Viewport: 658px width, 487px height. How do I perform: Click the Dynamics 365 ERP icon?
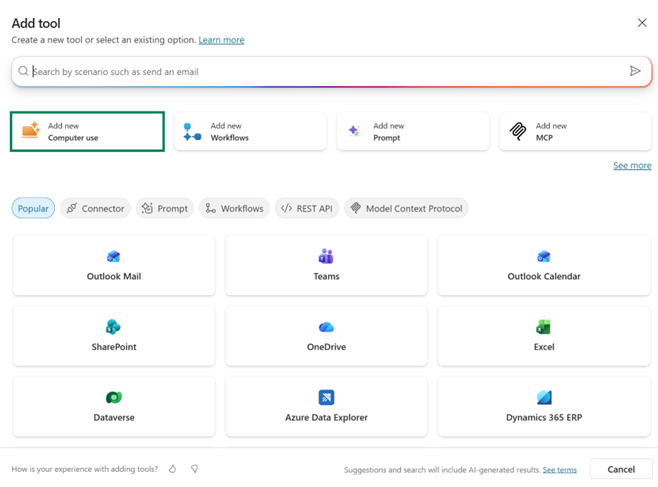click(544, 397)
